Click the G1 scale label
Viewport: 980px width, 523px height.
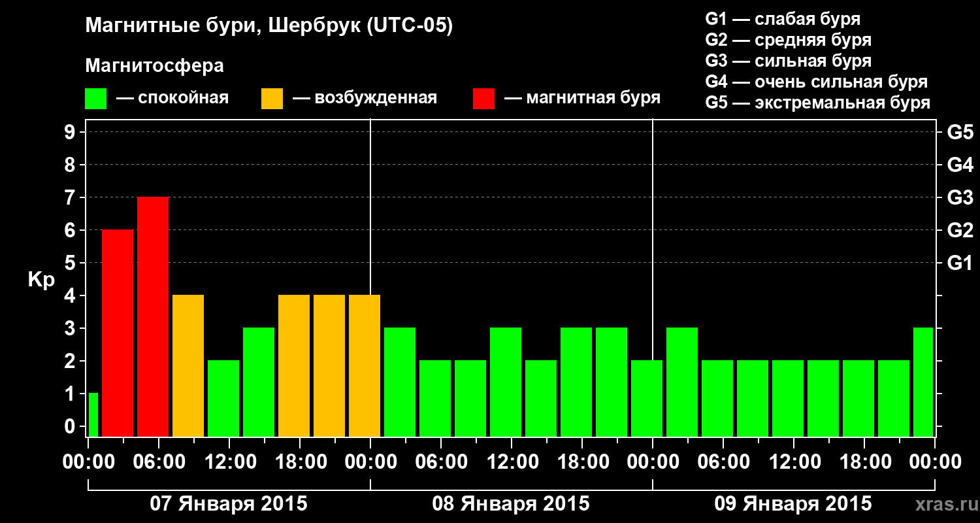(960, 263)
